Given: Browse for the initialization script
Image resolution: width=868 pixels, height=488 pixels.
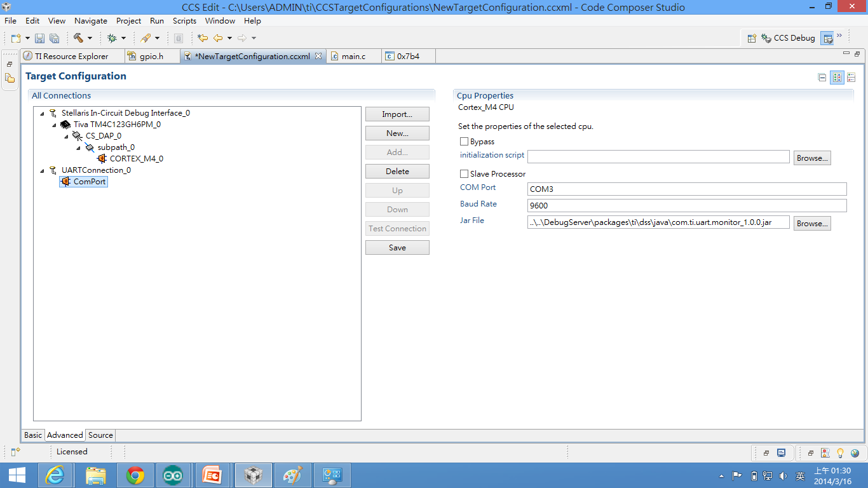Looking at the screenshot, I should pos(812,158).
